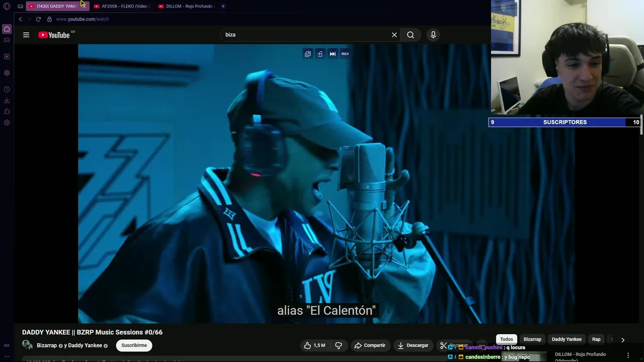
Task: Open a new browser tab
Action: 223,6
